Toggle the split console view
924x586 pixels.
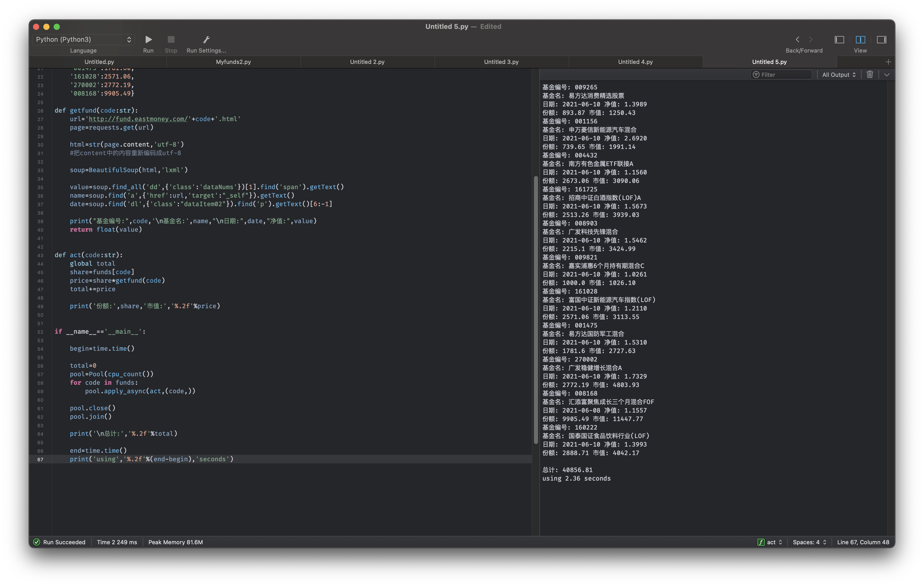point(860,39)
